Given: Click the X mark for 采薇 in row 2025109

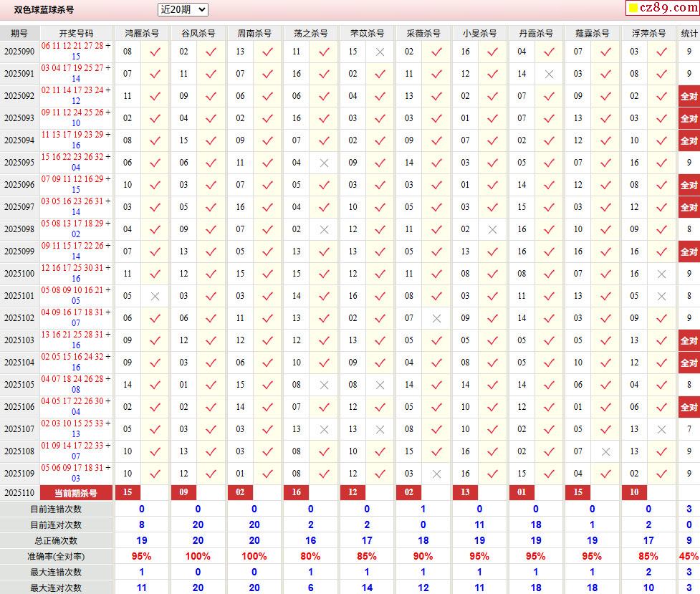Looking at the screenshot, I should click(436, 474).
